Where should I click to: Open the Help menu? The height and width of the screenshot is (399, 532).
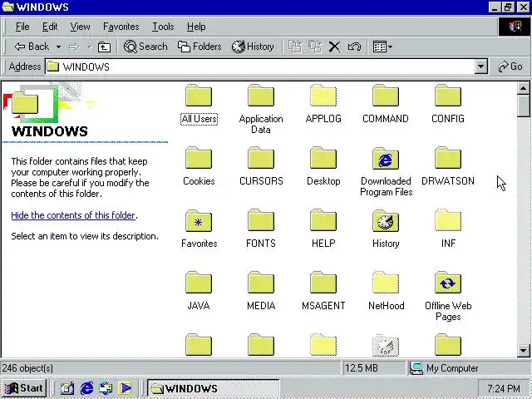tap(196, 27)
